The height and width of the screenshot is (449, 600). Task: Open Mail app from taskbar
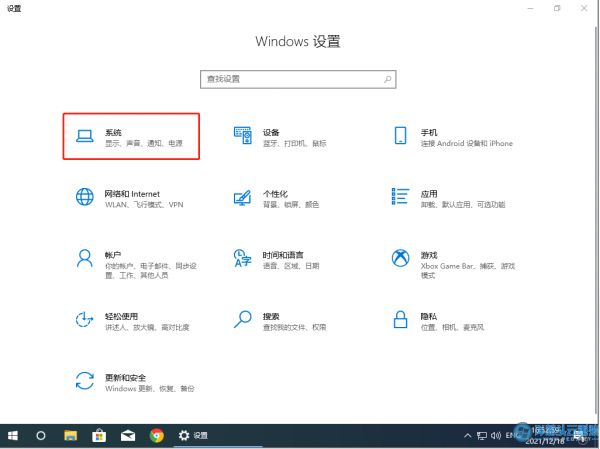point(128,436)
